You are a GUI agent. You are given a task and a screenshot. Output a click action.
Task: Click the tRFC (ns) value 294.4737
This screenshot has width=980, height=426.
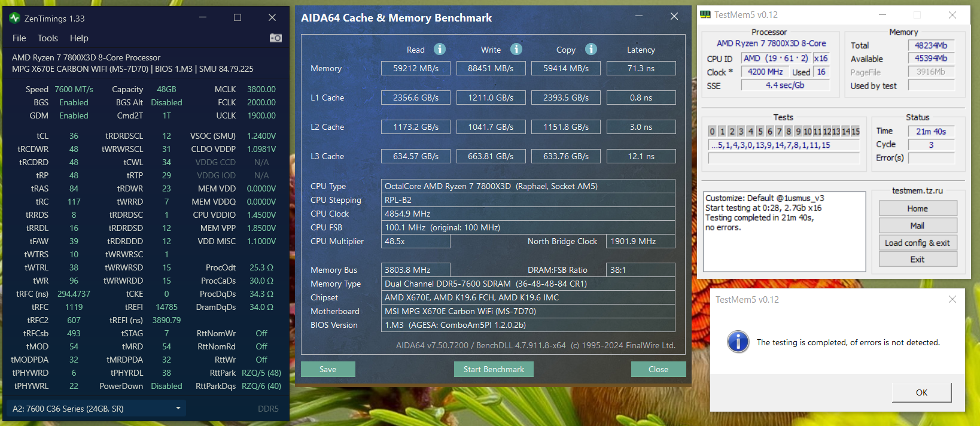coord(74,294)
